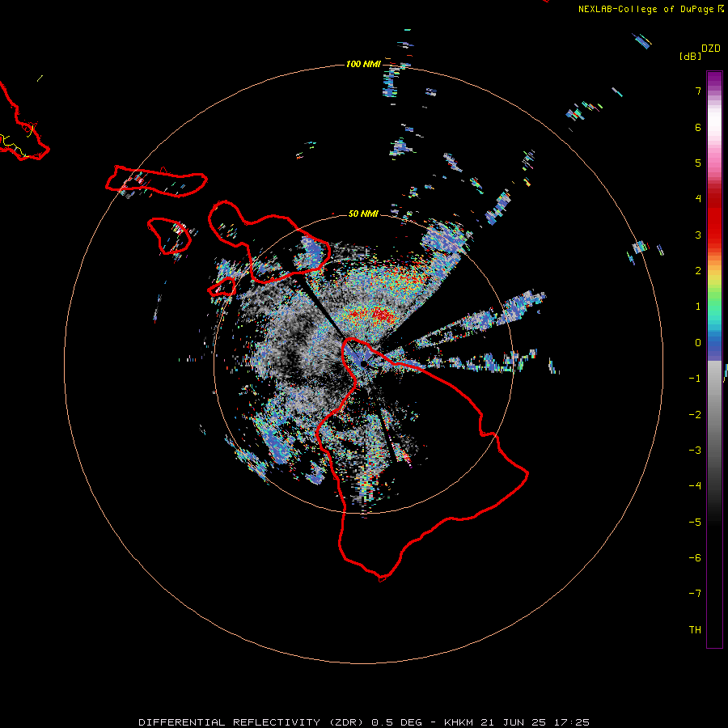The height and width of the screenshot is (728, 728).
Task: Click the ZDR color bar legend
Action: [714, 359]
